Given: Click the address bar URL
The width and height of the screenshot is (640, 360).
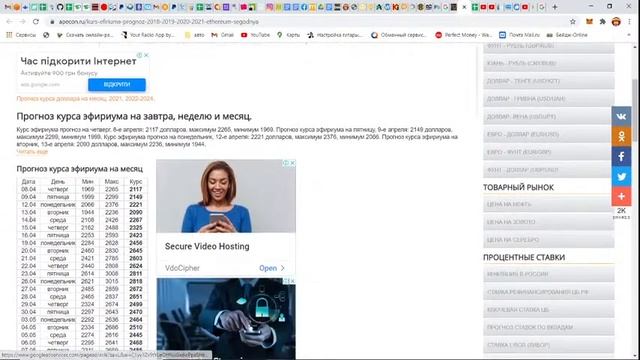Looking at the screenshot, I should point(158,22).
